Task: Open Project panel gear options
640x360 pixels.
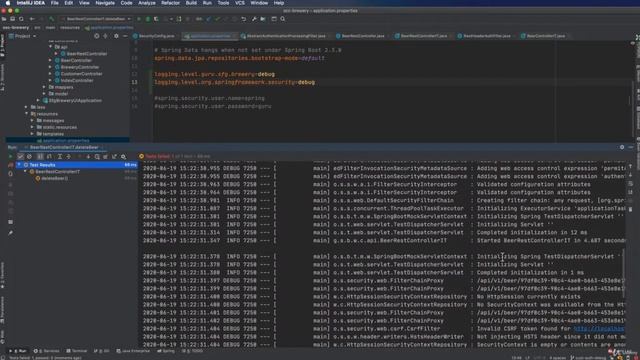Action: tap(116, 36)
